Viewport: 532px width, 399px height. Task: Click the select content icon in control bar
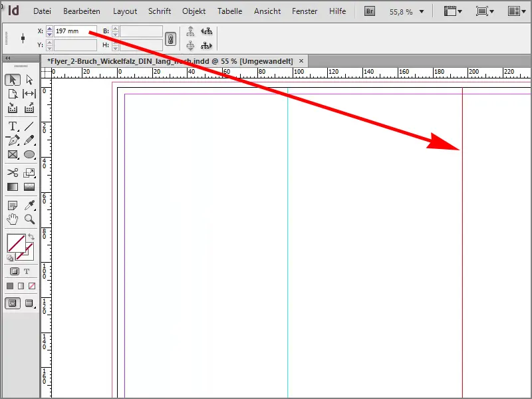190,45
